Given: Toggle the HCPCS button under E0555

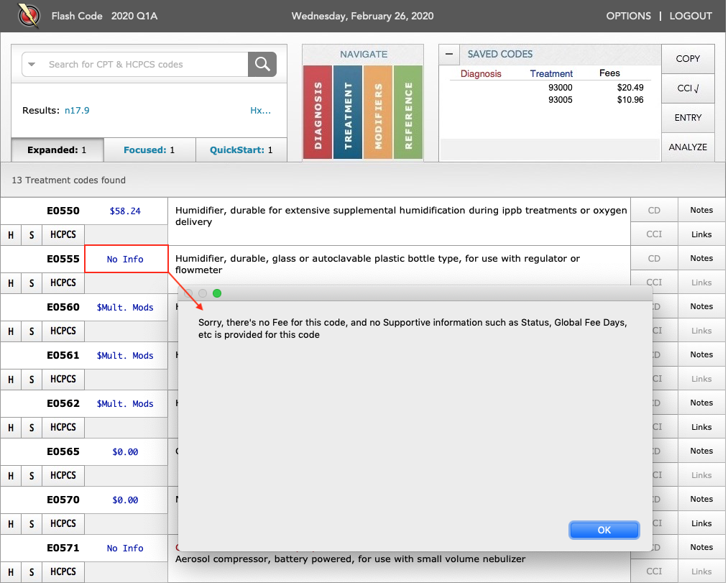Looking at the screenshot, I should pos(63,283).
